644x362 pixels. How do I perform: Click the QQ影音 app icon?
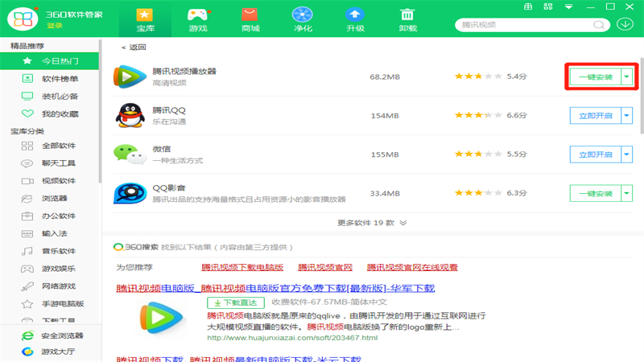(130, 193)
